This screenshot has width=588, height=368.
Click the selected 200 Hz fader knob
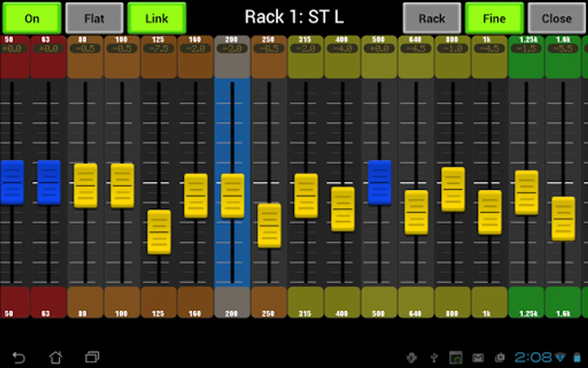point(233,196)
